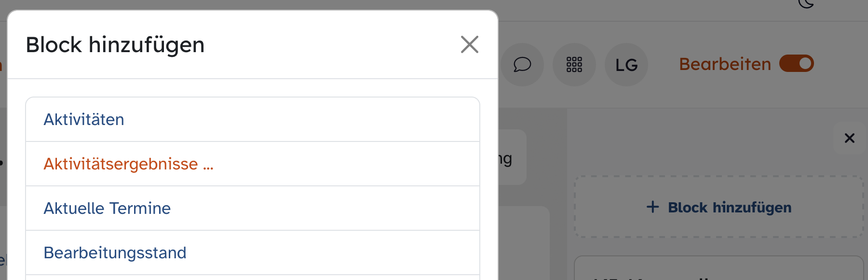Click the partly hidden button ending in "ng"
The image size is (868, 280).
tap(511, 157)
